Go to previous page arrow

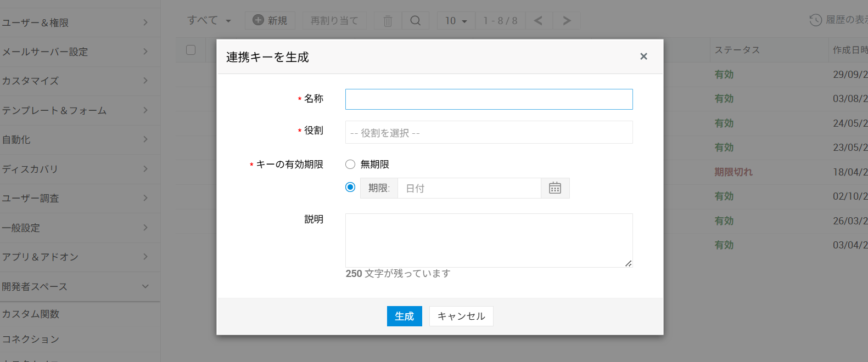point(539,21)
